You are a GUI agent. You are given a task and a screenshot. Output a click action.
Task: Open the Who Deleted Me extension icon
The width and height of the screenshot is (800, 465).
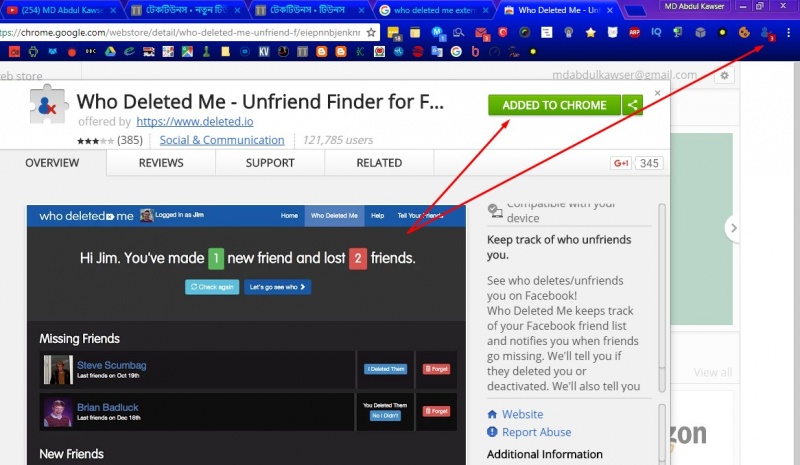coord(766,33)
